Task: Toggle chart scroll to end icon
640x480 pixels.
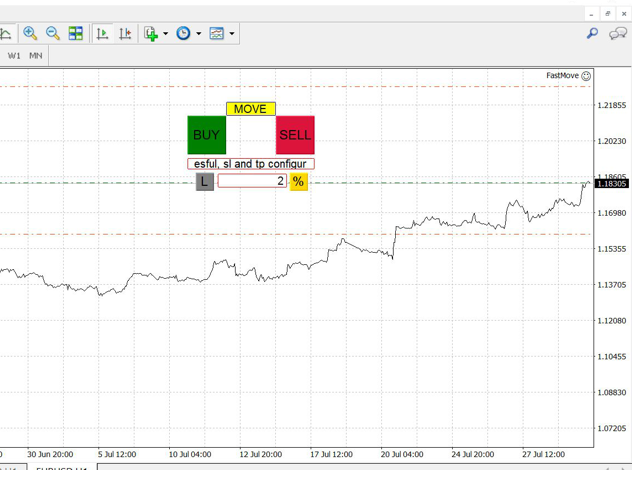Action: [102, 33]
